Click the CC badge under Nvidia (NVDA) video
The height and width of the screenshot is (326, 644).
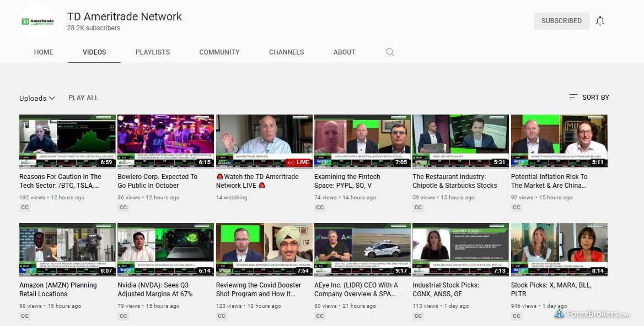pyautogui.click(x=123, y=316)
